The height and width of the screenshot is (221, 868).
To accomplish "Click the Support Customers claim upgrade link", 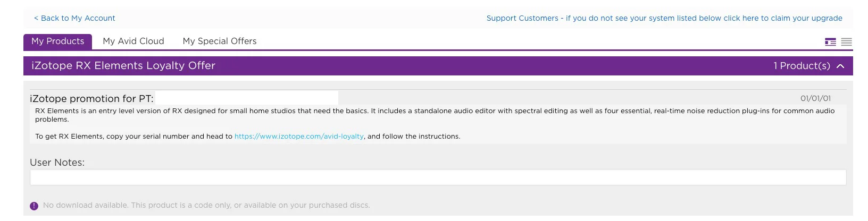I will click(x=664, y=18).
